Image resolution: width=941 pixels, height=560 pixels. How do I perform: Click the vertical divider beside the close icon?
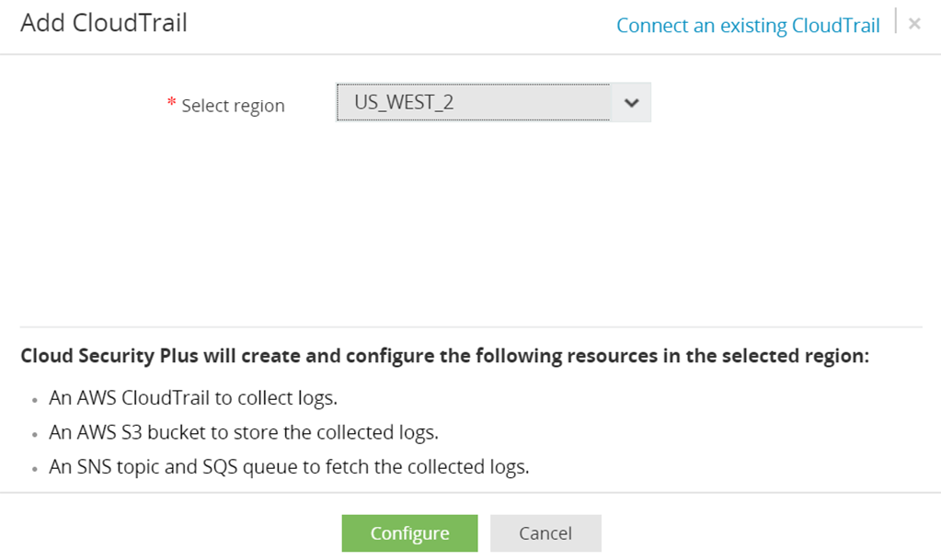click(896, 22)
